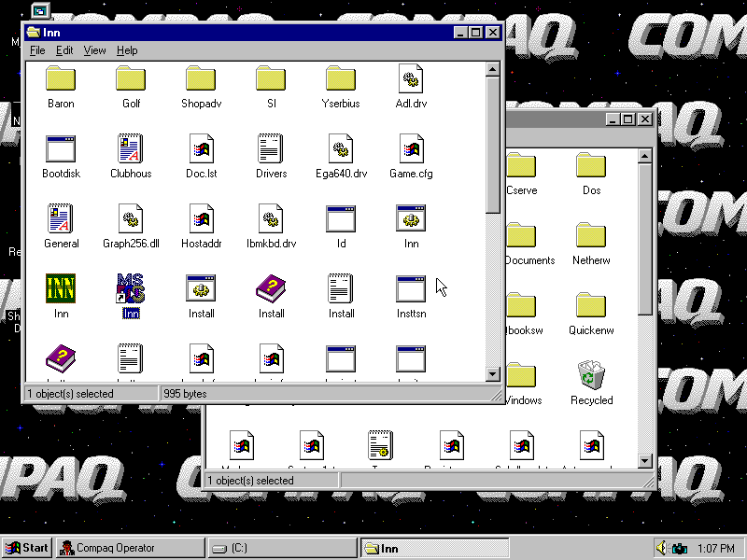Select the Insttsn program icon

click(411, 288)
